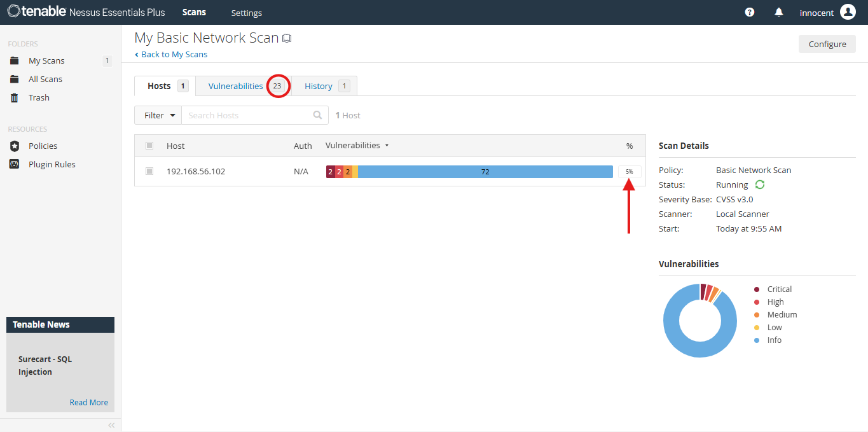The image size is (868, 432).
Task: Click the blue info segment showing 72
Action: coord(485,172)
